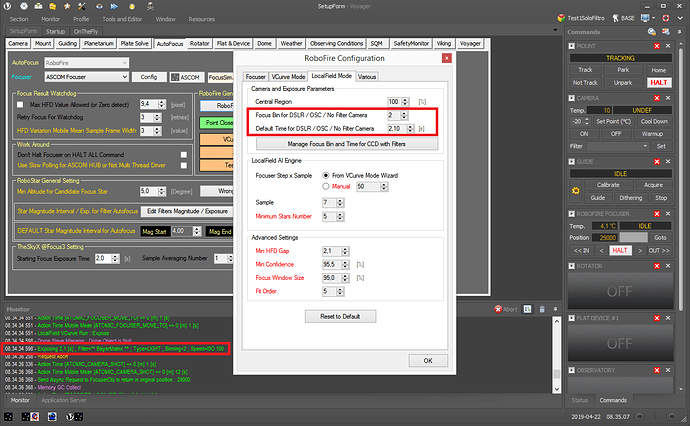The image size is (690, 426).
Task: Click the red X icon on ROBOFIRE FOCUSER panel
Action: pos(657,213)
